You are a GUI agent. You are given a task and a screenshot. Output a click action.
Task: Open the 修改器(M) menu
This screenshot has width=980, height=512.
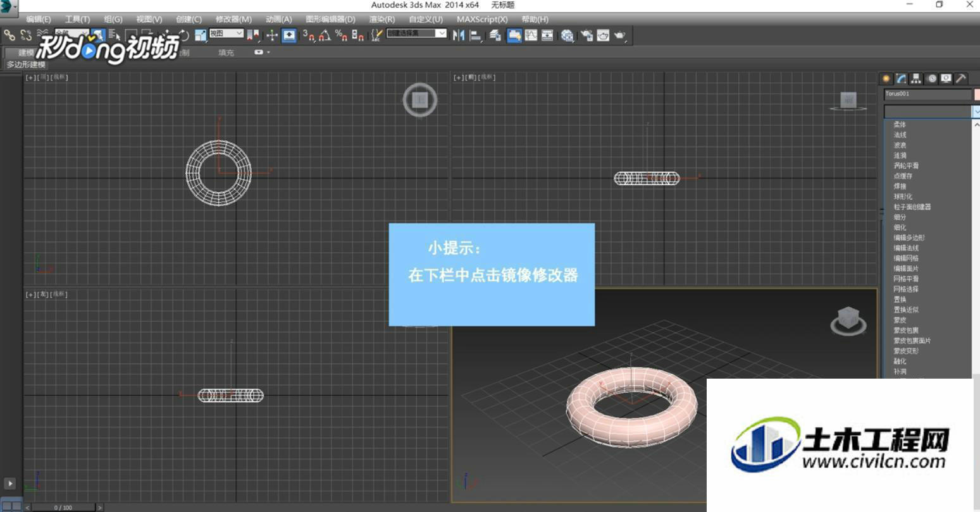pos(233,20)
